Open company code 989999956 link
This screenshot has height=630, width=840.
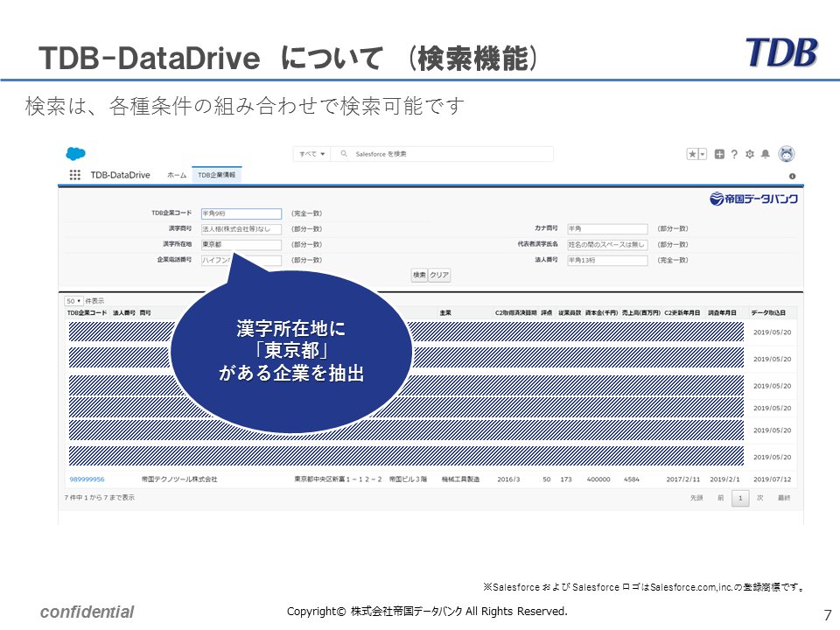pos(87,479)
